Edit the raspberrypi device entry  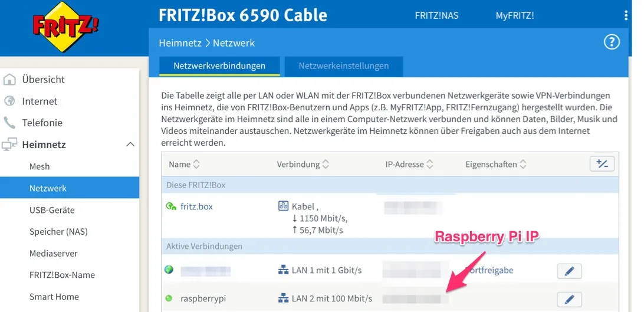pyautogui.click(x=569, y=299)
